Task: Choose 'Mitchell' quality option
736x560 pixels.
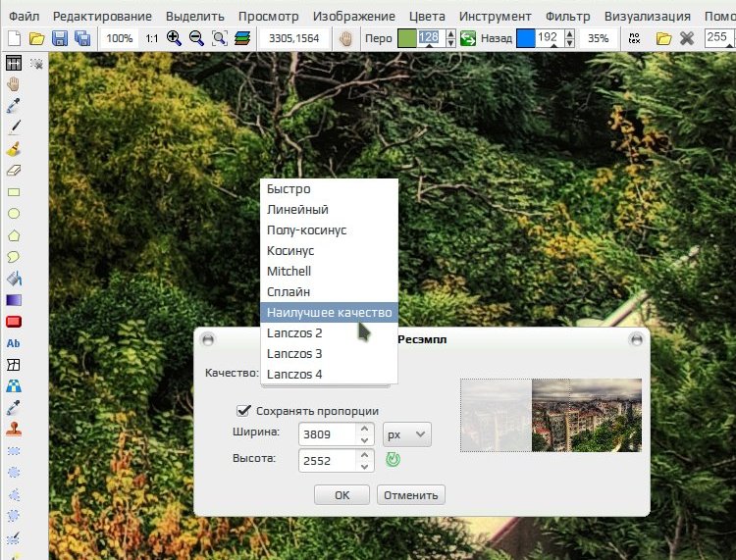Action: tap(329, 272)
